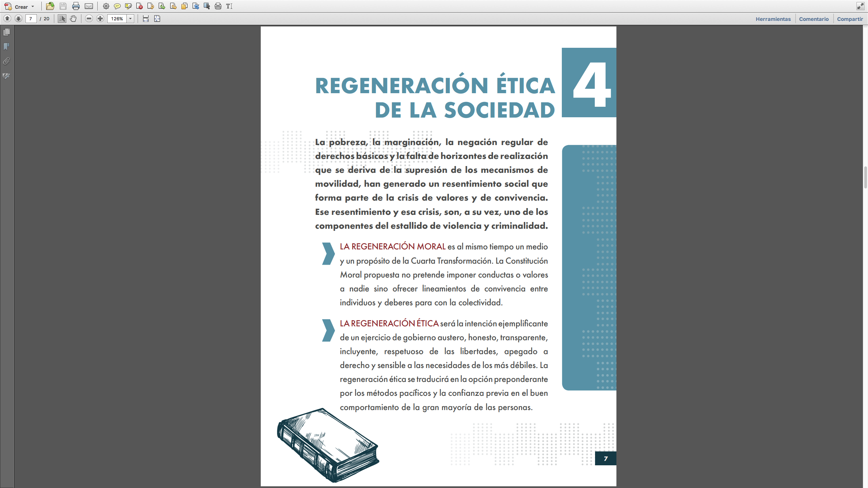Send the file by email envelope icon
Viewport: 868px width, 488px height.
[x=89, y=6]
